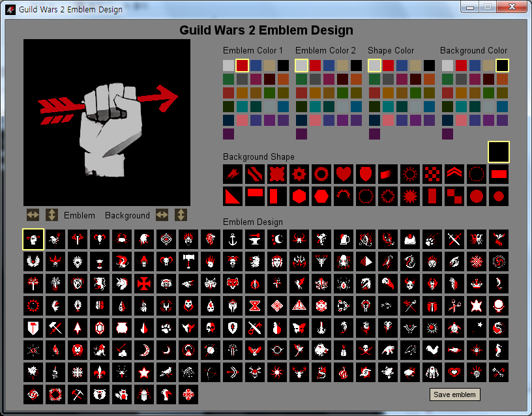Screen dimensions: 532x416
Task: Choose the scorpion emblem design
Action: pos(388,261)
